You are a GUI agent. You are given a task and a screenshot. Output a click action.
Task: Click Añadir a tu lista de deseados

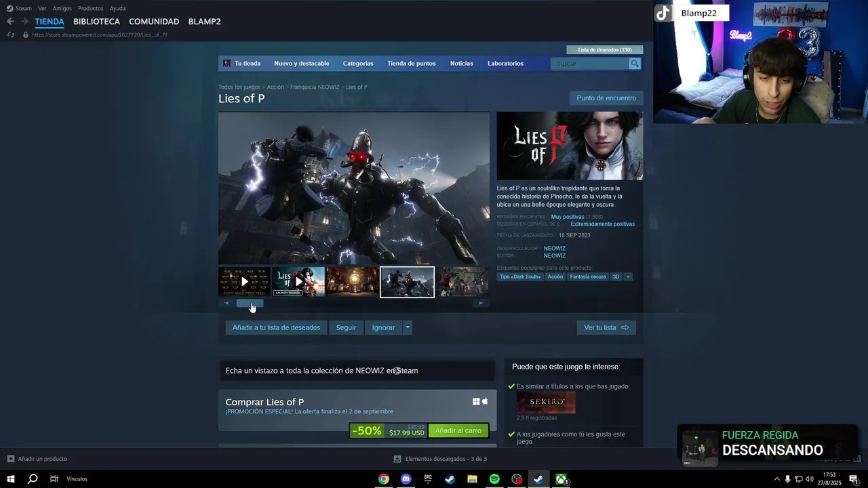[x=276, y=327]
